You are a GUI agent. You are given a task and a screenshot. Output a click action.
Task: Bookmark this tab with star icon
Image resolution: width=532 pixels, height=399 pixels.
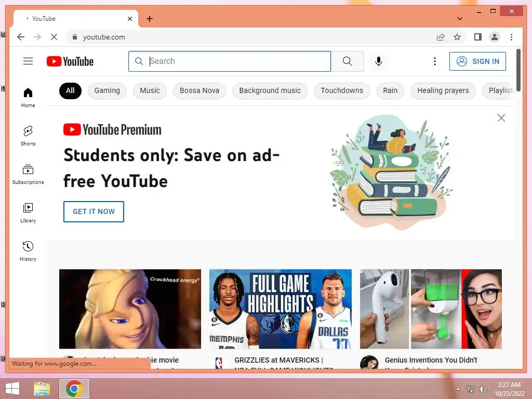(x=457, y=37)
